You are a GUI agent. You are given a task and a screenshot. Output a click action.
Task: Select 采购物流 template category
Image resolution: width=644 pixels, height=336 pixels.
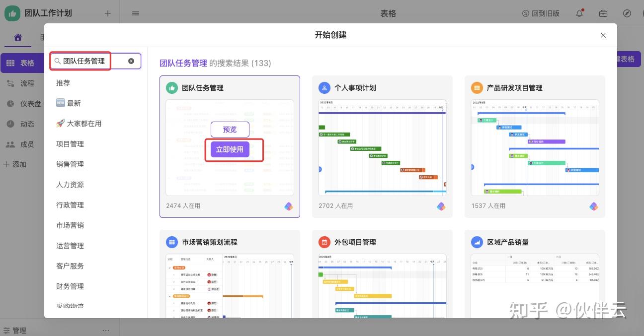pyautogui.click(x=70, y=307)
